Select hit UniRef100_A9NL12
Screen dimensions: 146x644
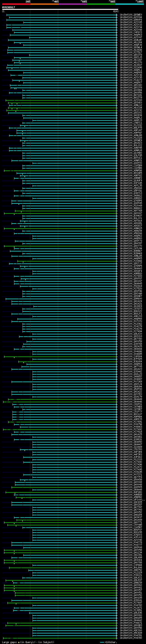[x=131, y=105]
